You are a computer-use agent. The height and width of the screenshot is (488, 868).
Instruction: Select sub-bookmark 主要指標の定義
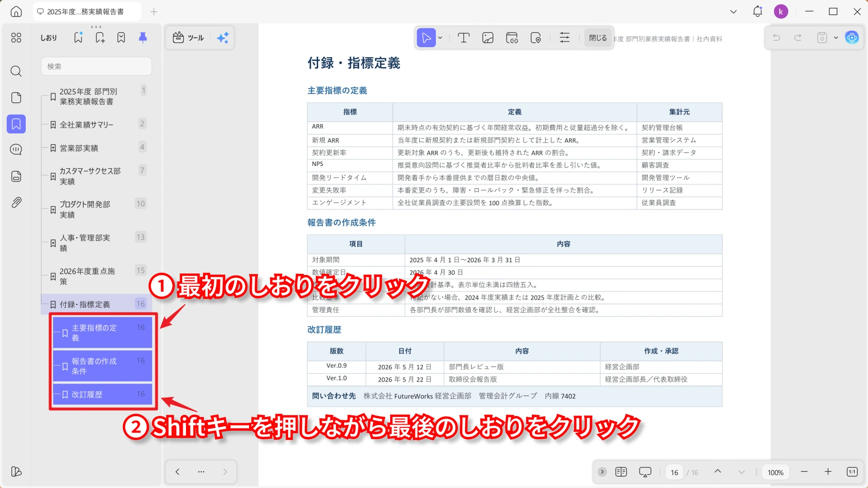click(x=103, y=332)
